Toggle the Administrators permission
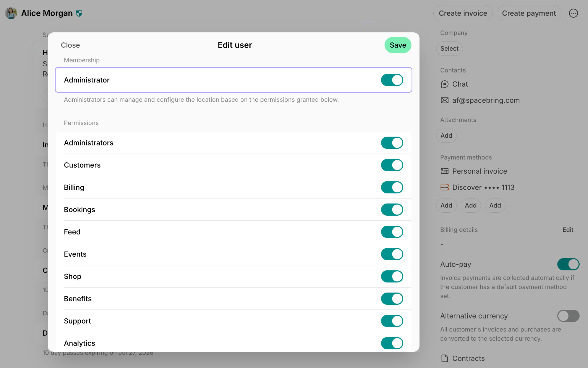 (392, 143)
